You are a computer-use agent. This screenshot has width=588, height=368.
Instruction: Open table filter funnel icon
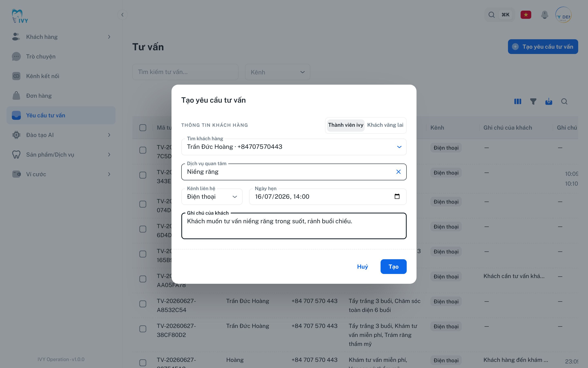point(533,101)
